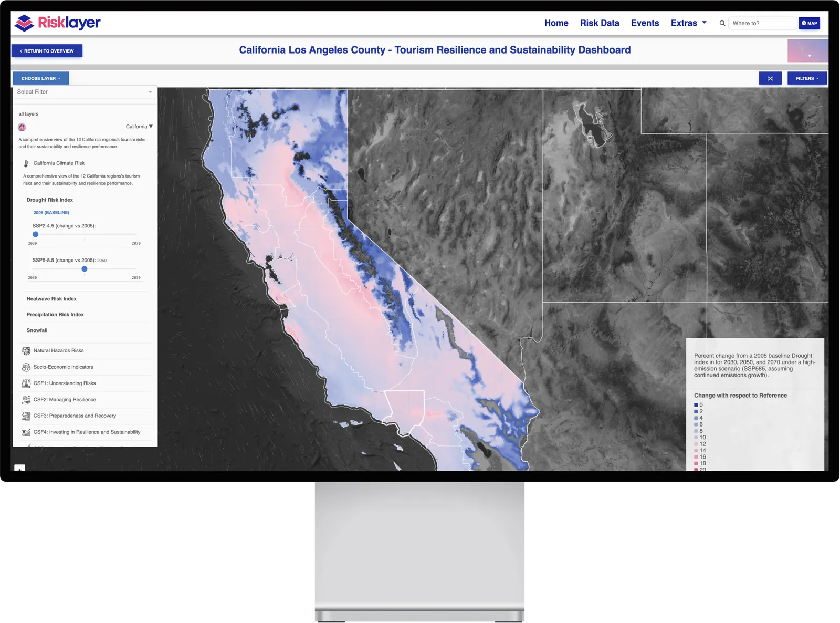Collapse the California layer group arrow
The width and height of the screenshot is (840, 623).
pos(151,127)
